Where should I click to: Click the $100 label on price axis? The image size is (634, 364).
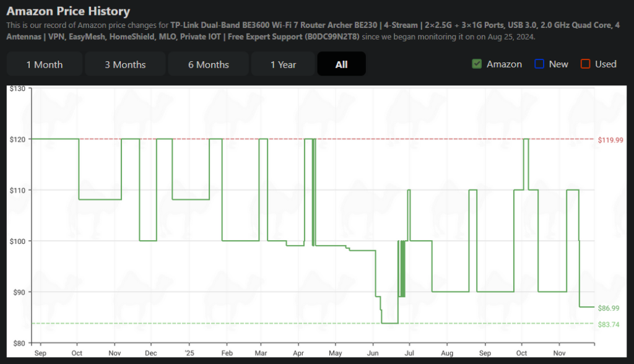click(x=17, y=241)
